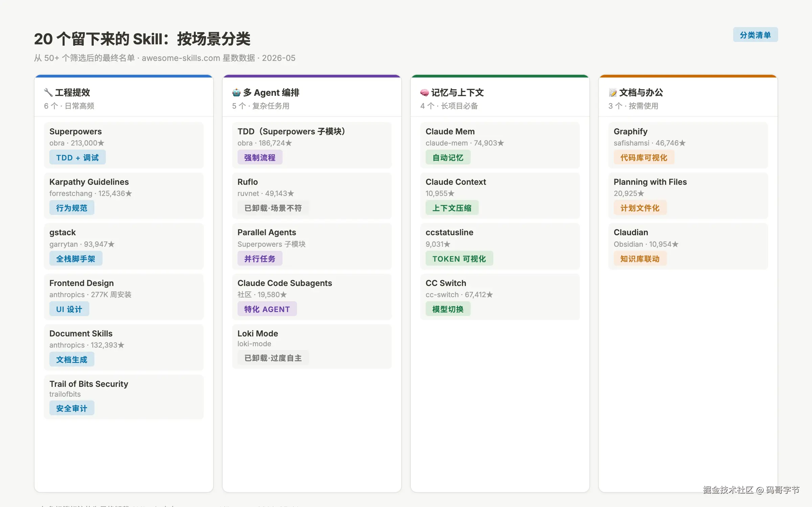Select the UI 设计 tag

pos(69,309)
